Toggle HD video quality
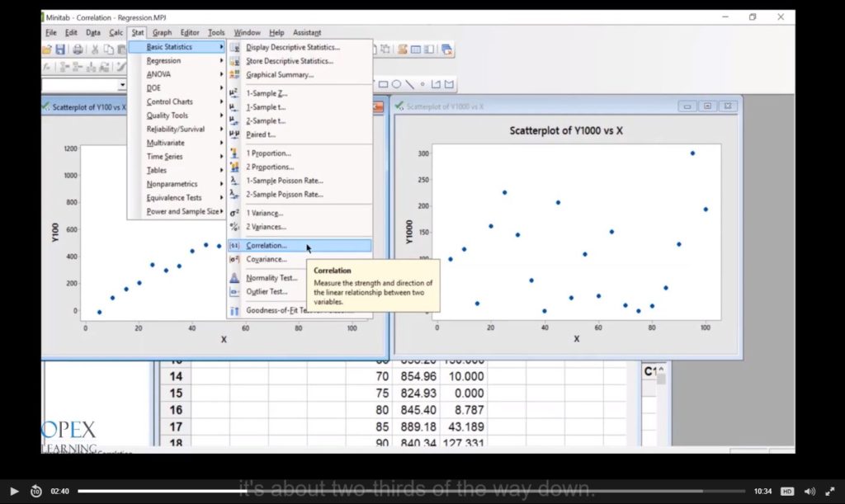Viewport: 845px width, 504px height. click(x=787, y=491)
